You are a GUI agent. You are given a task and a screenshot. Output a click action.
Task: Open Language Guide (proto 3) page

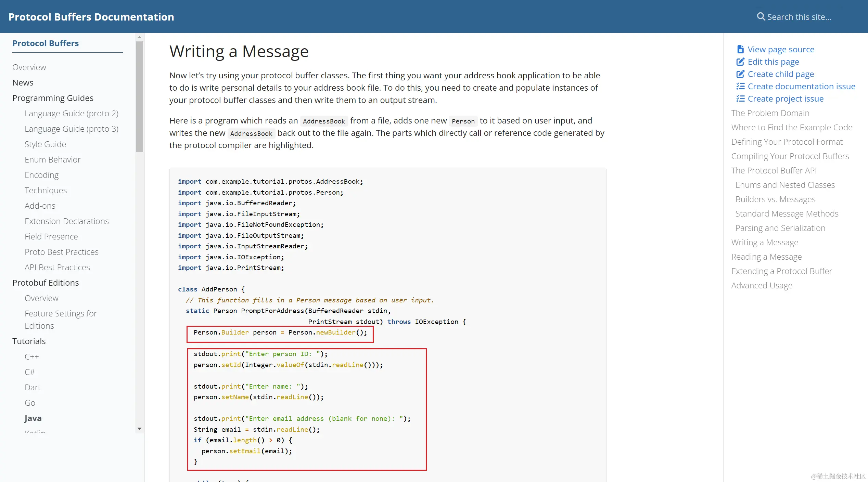tap(71, 129)
